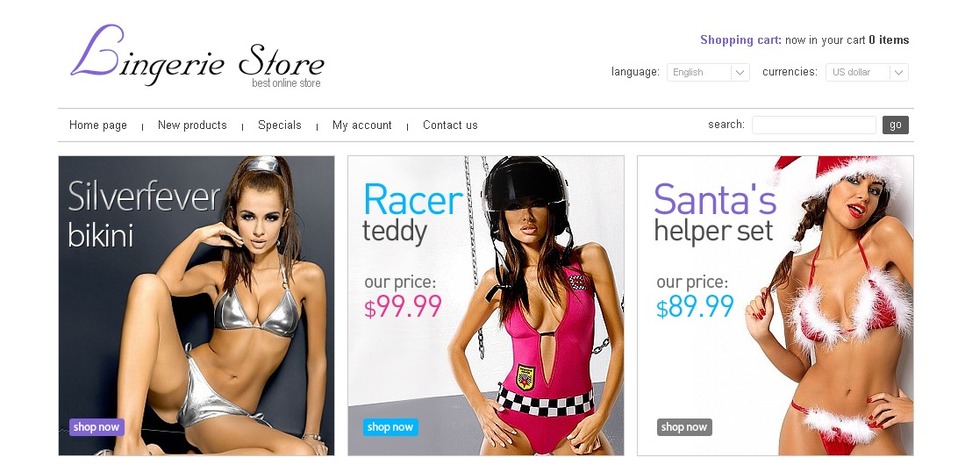Click the go search button
The image size is (965, 465).
895,125
